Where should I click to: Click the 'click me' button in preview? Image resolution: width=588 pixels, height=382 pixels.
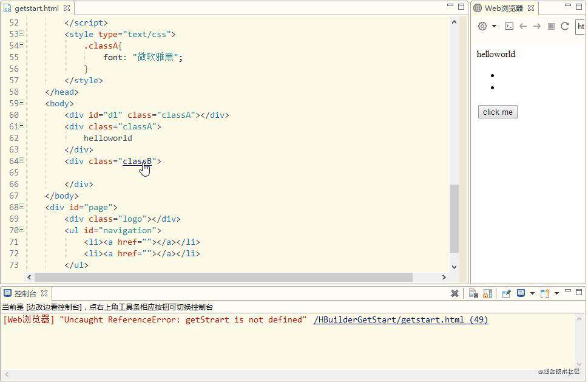pyautogui.click(x=498, y=112)
